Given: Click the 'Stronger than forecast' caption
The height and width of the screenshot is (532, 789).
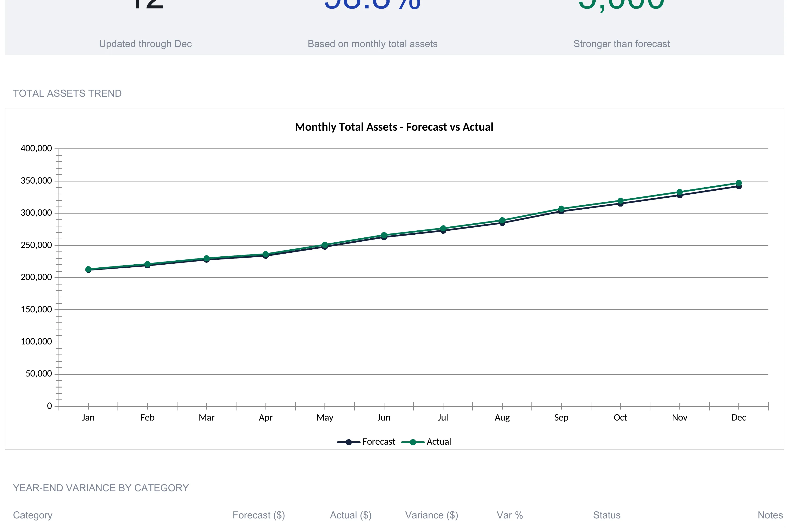Looking at the screenshot, I should [x=621, y=44].
